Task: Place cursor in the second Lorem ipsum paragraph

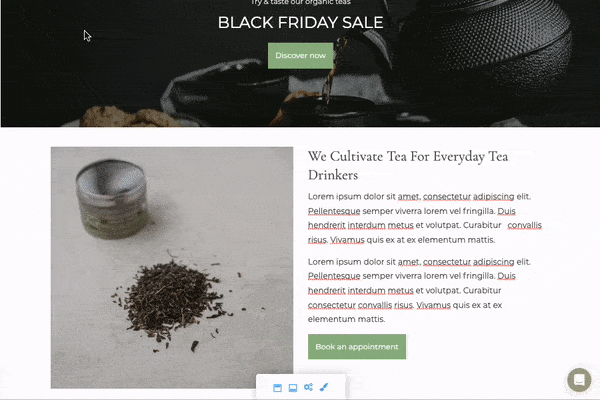Action: coord(419,291)
